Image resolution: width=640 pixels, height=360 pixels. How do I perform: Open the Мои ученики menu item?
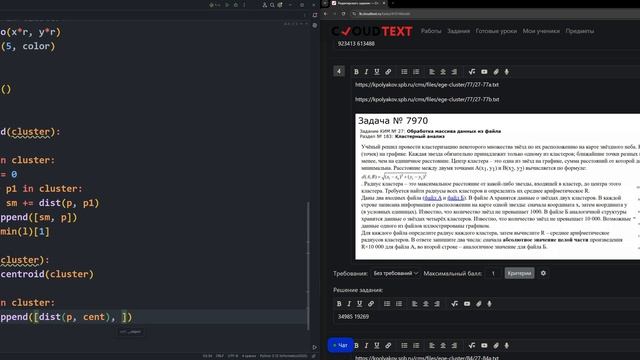541,31
